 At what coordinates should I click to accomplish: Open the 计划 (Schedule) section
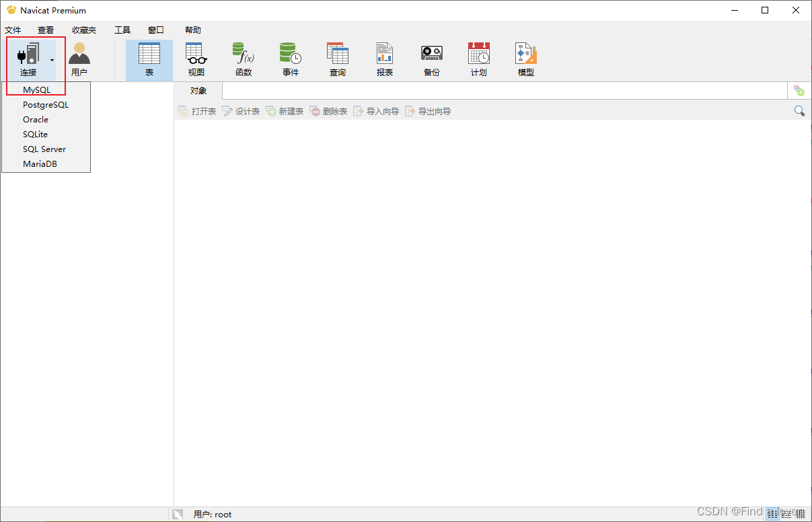(479, 59)
